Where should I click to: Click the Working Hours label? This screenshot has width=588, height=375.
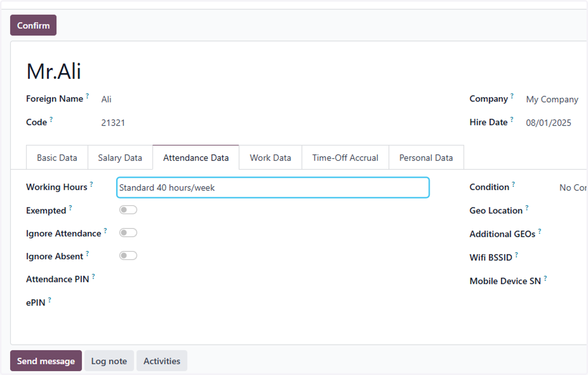(x=56, y=187)
